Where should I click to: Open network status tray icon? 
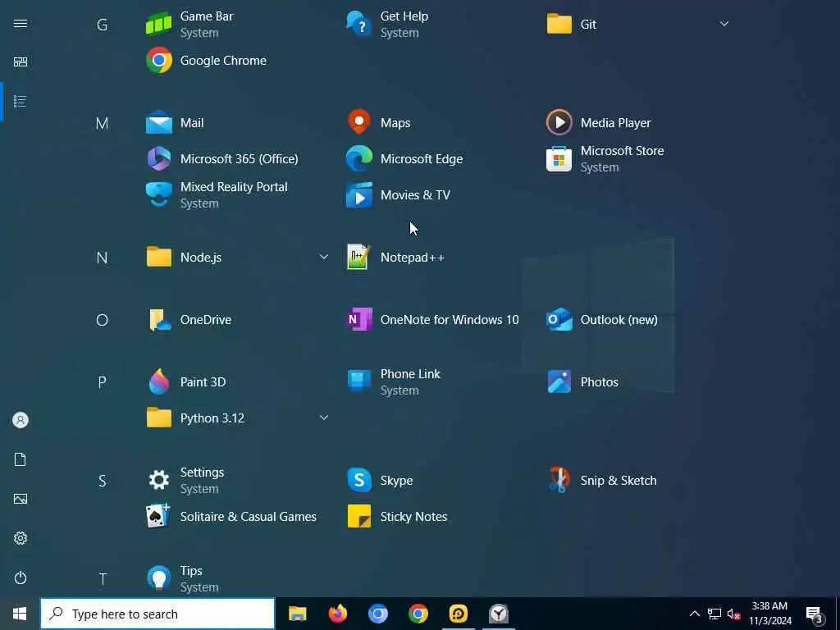point(714,614)
